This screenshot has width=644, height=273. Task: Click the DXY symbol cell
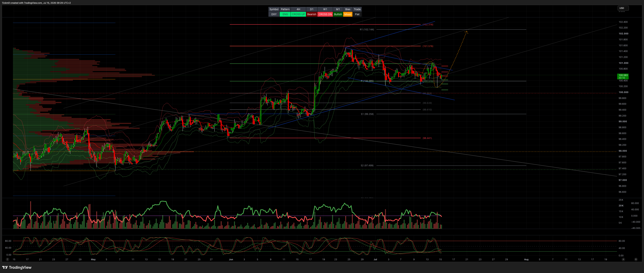point(274,14)
